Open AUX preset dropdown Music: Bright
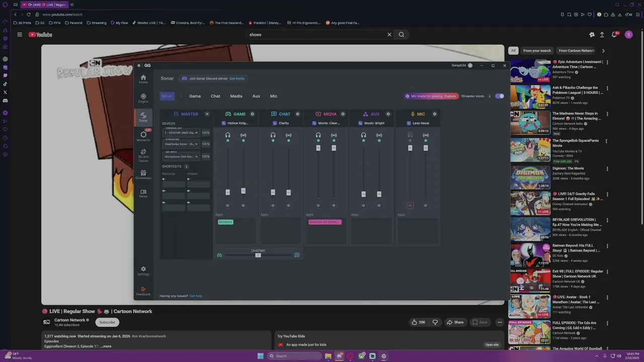Image resolution: width=644 pixels, height=362 pixels. pyautogui.click(x=371, y=123)
